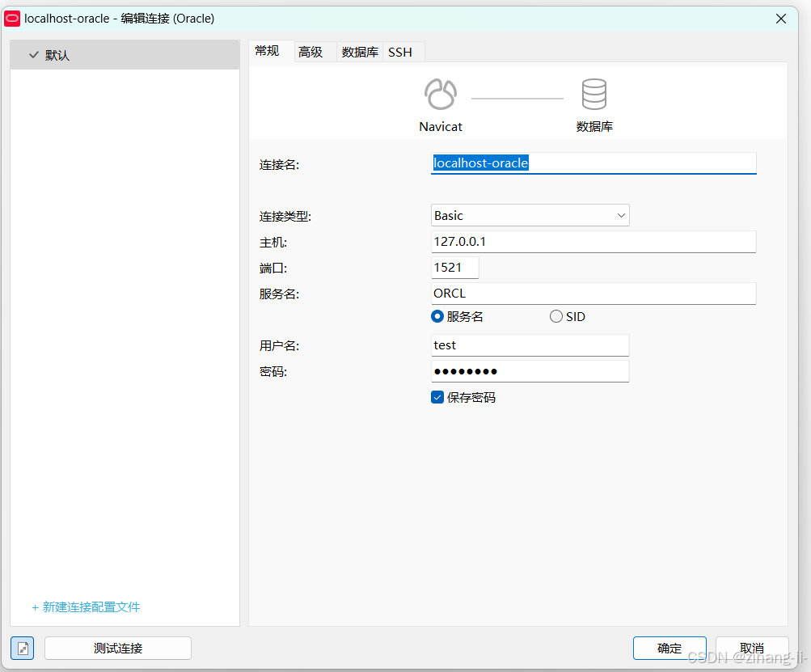Click the 连接名 input field
Image resolution: width=811 pixels, height=672 pixels.
tap(593, 163)
